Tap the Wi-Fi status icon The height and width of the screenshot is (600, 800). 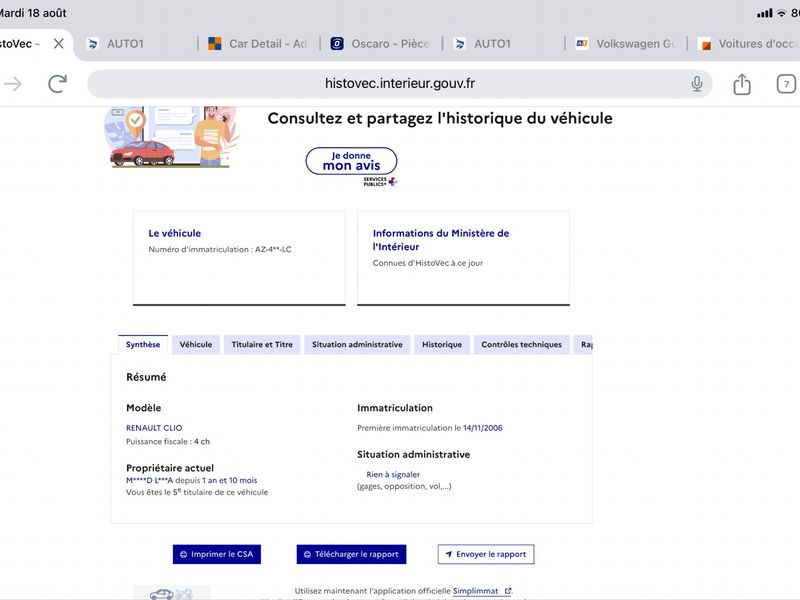tap(782, 13)
